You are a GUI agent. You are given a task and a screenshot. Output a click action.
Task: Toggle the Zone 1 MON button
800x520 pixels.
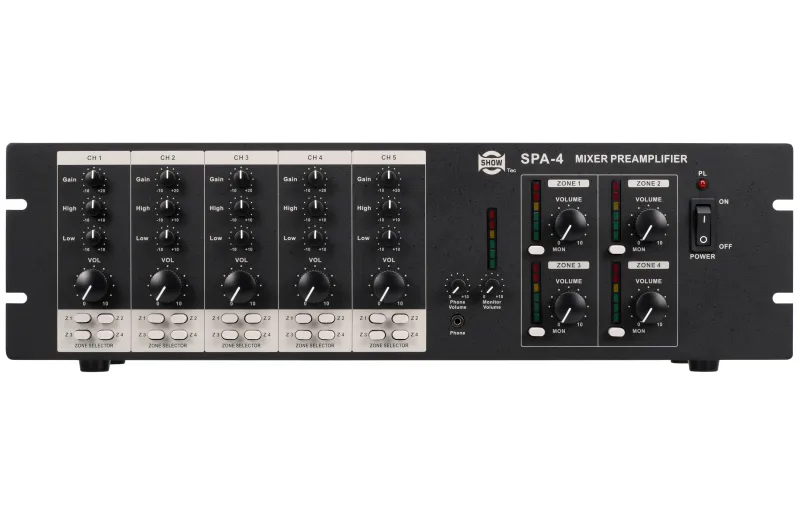(x=537, y=250)
